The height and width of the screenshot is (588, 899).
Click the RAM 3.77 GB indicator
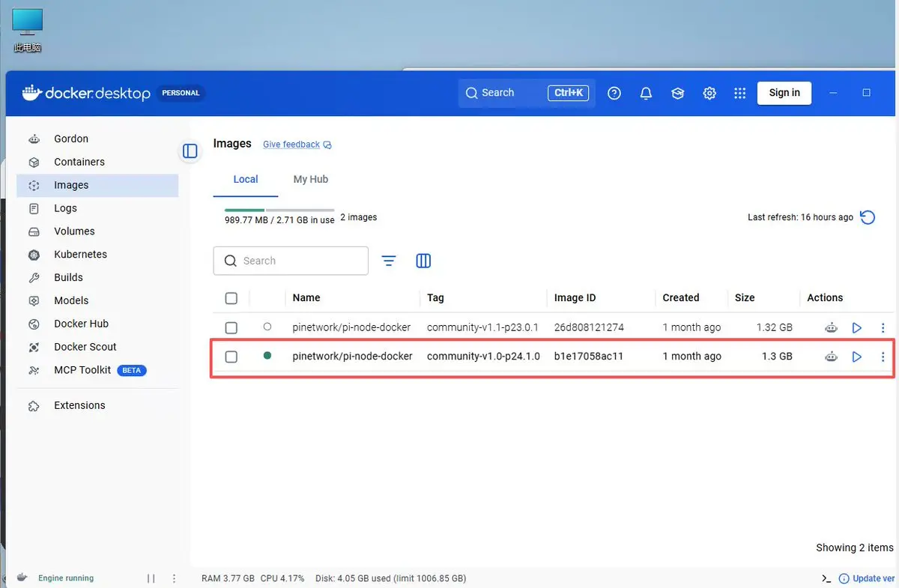pos(228,578)
